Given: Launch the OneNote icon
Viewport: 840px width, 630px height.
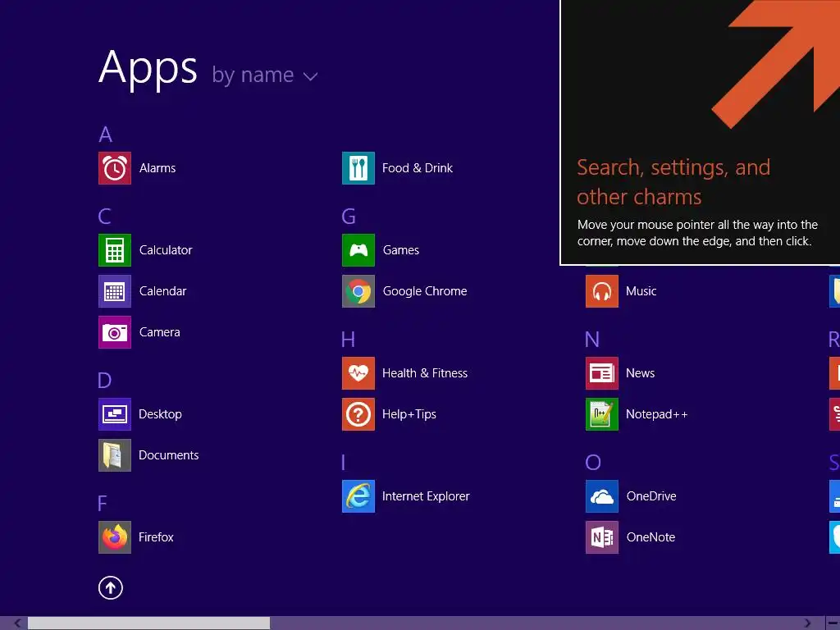Looking at the screenshot, I should point(602,537).
